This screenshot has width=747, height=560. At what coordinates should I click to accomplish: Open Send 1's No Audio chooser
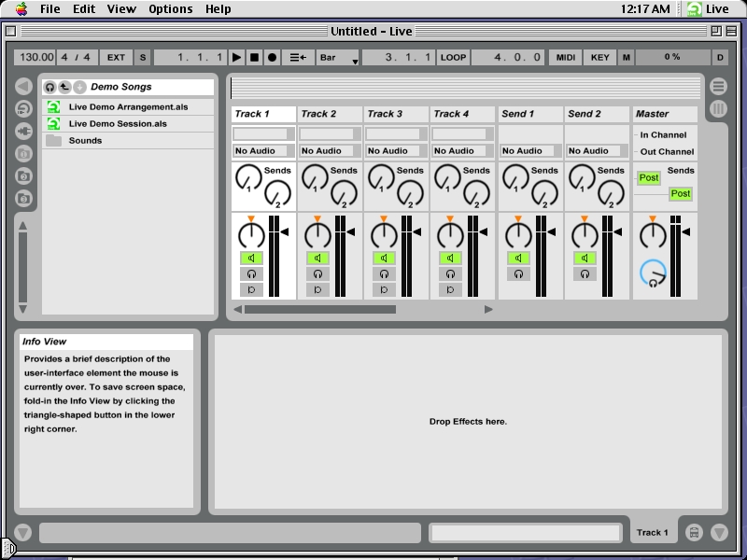530,151
